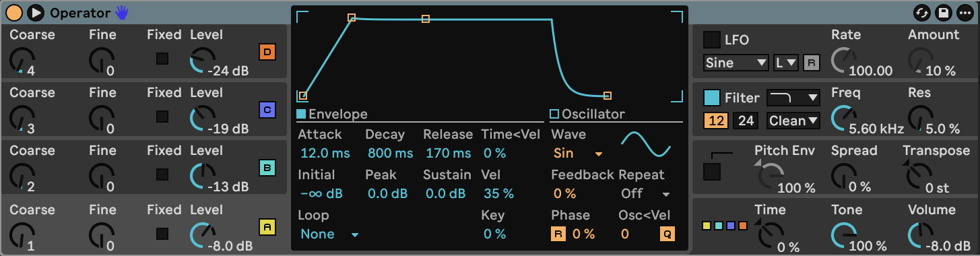The width and height of the screenshot is (980, 256).
Task: Open the LFO Sine waveform dropdown
Action: (x=736, y=63)
